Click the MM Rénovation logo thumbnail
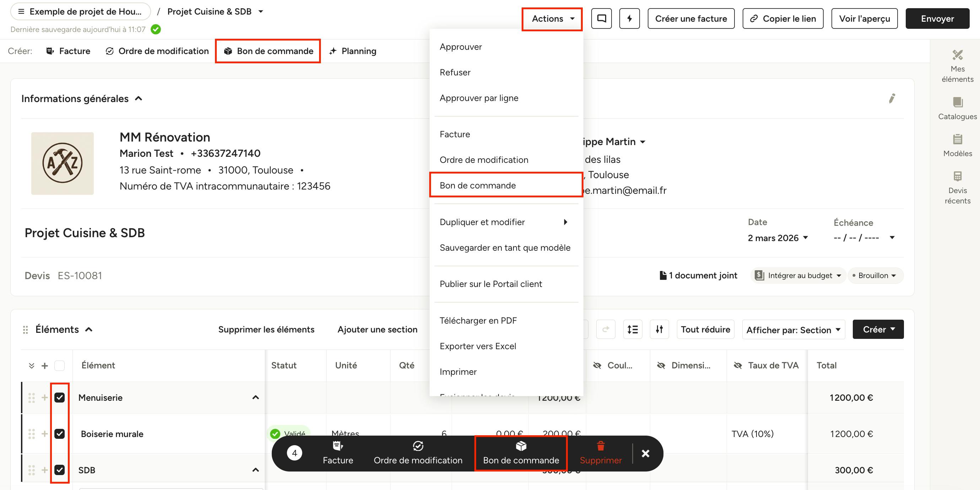The image size is (980, 490). pos(63,163)
